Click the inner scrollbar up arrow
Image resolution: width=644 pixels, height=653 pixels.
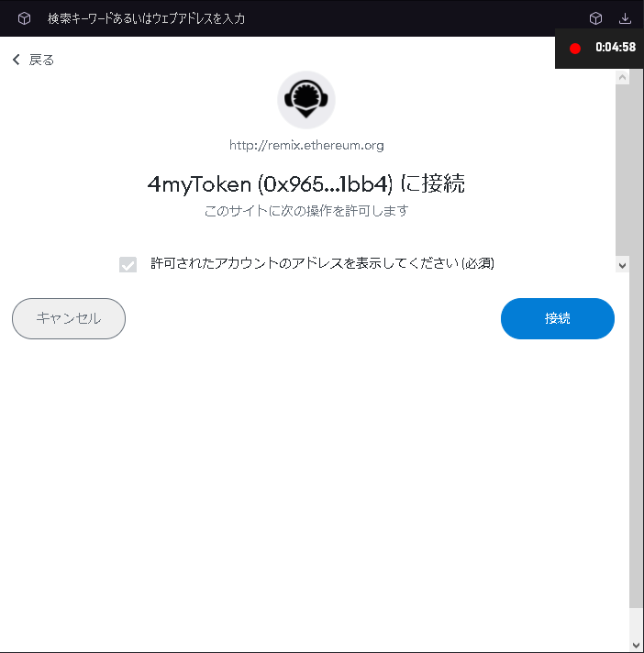[622, 77]
